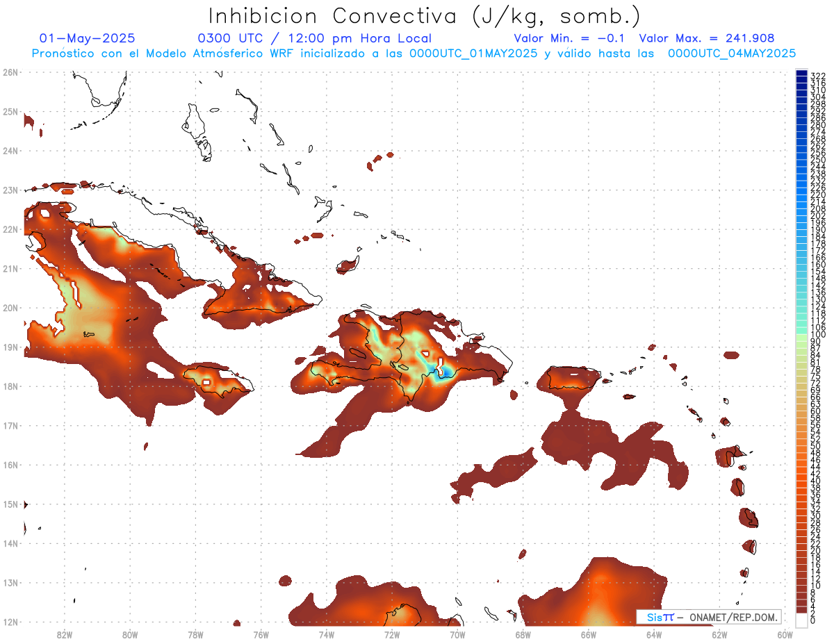Click the '24N' latitude label
The width and height of the screenshot is (834, 644).
click(x=10, y=151)
